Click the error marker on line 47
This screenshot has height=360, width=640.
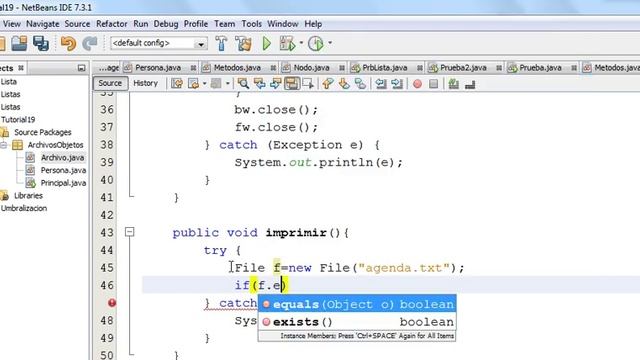[112, 303]
